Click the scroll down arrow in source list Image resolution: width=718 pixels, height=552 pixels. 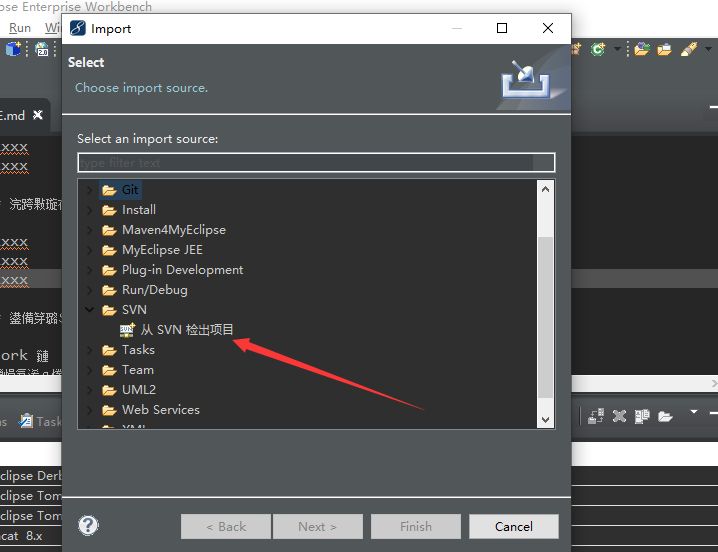pyautogui.click(x=545, y=419)
